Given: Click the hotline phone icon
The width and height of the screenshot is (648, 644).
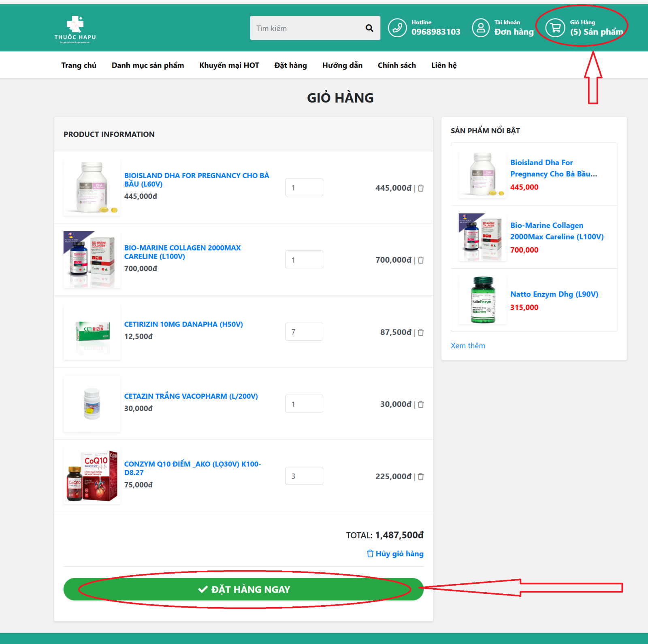Looking at the screenshot, I should tap(397, 28).
